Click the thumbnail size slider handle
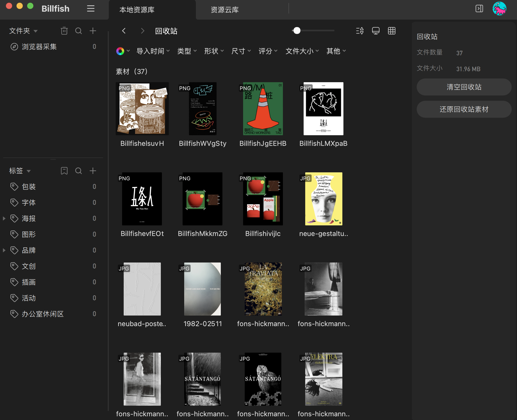Viewport: 517px width, 420px height. click(297, 31)
